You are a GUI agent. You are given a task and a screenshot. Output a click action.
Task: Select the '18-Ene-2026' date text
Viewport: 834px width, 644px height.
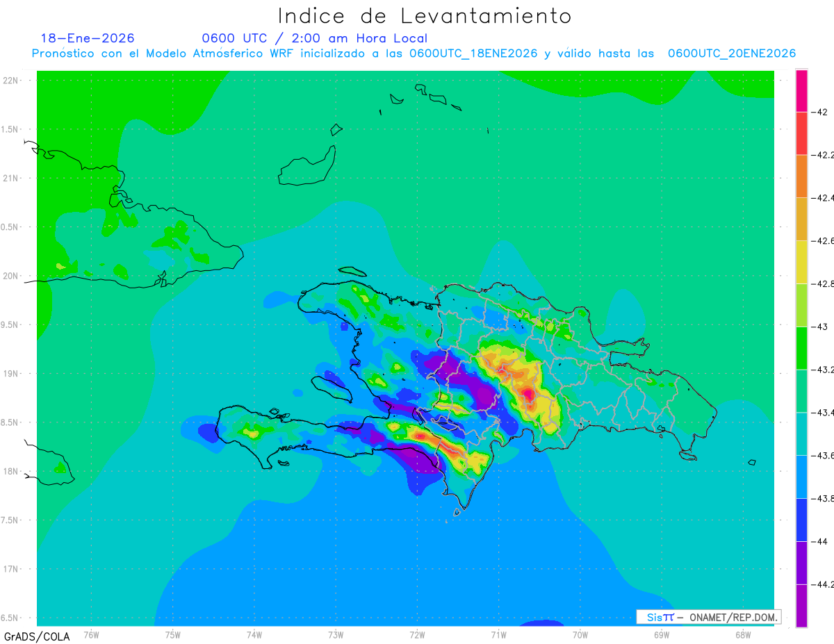(x=88, y=38)
